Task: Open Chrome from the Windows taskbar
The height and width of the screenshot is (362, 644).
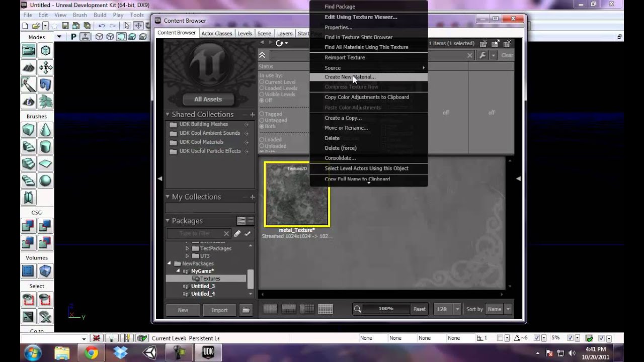Action: (x=91, y=353)
